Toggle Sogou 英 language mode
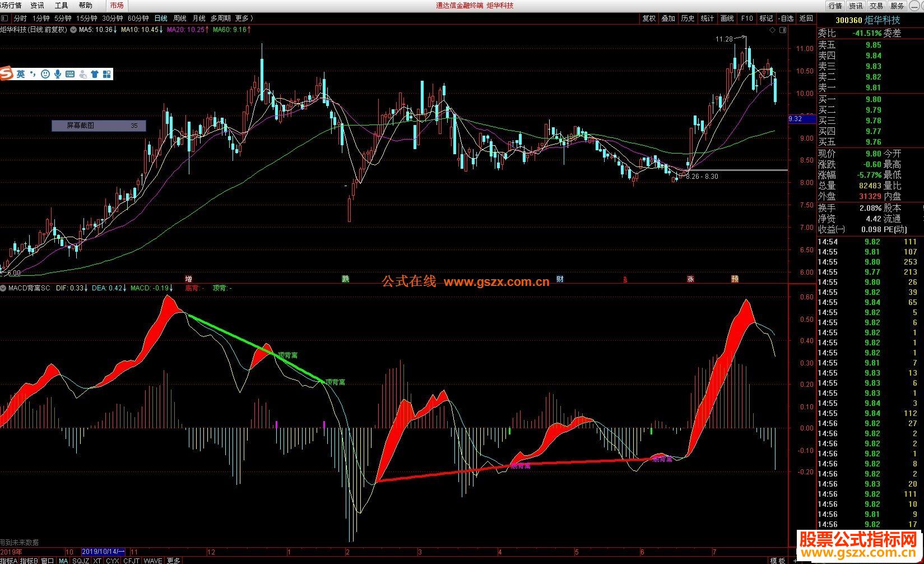Viewport: 924px width, 564px height. click(20, 74)
